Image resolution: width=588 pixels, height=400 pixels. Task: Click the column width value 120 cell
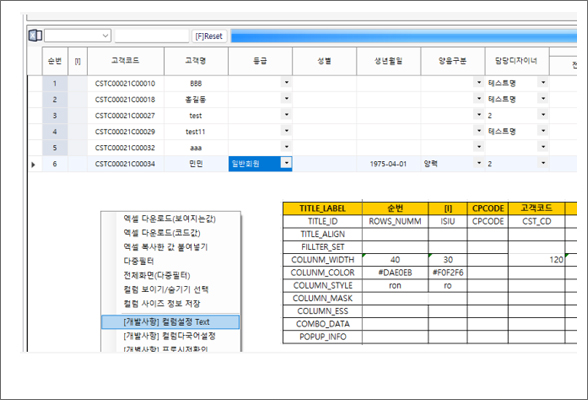pyautogui.click(x=537, y=260)
